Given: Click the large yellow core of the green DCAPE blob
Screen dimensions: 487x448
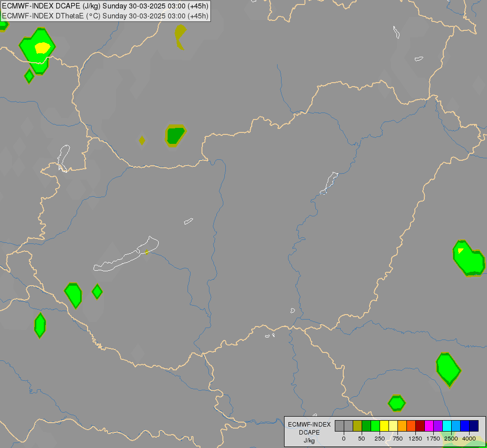Looking at the screenshot, I should 42,48.
